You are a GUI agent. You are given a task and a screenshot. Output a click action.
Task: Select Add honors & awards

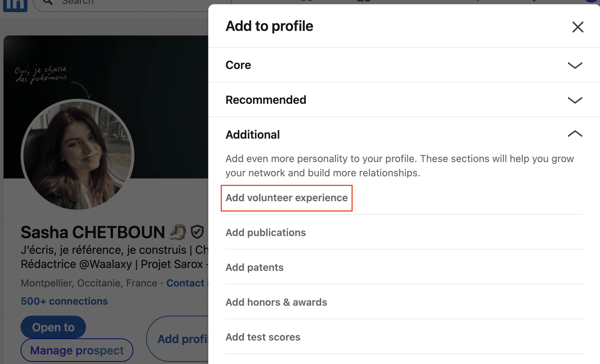tap(276, 302)
